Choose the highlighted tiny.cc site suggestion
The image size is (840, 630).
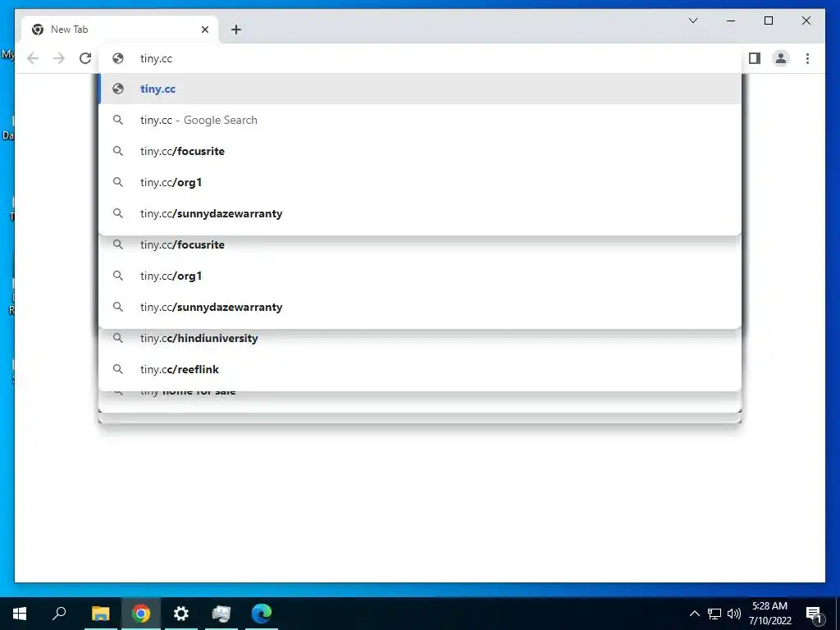pos(420,89)
